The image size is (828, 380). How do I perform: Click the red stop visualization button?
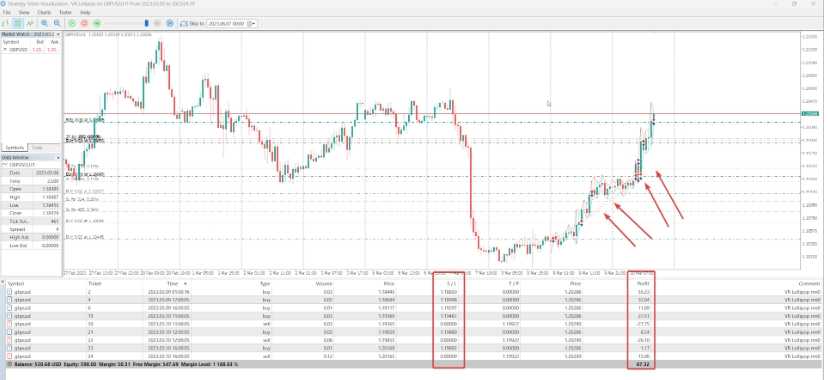[84, 23]
